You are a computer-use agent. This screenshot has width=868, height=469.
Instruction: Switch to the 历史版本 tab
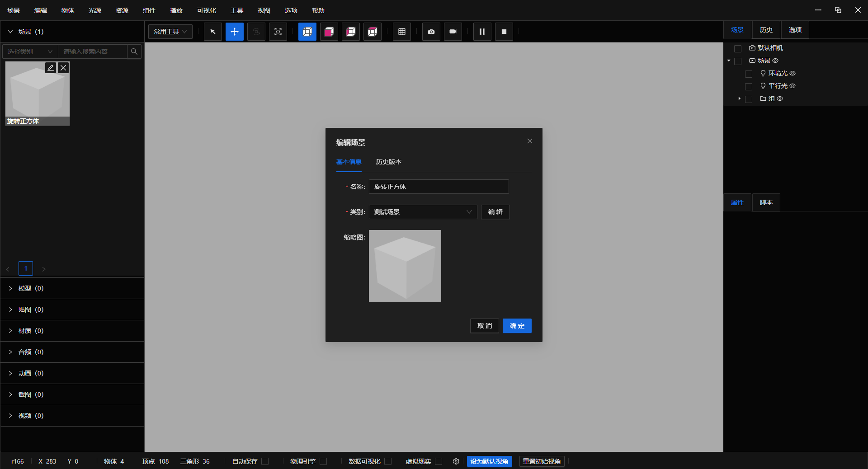[x=388, y=162]
